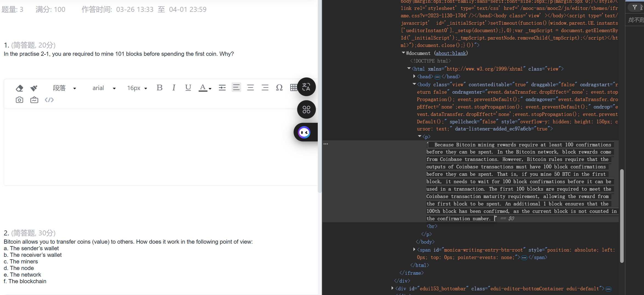Collapse the html xmlns element node

(x=409, y=68)
